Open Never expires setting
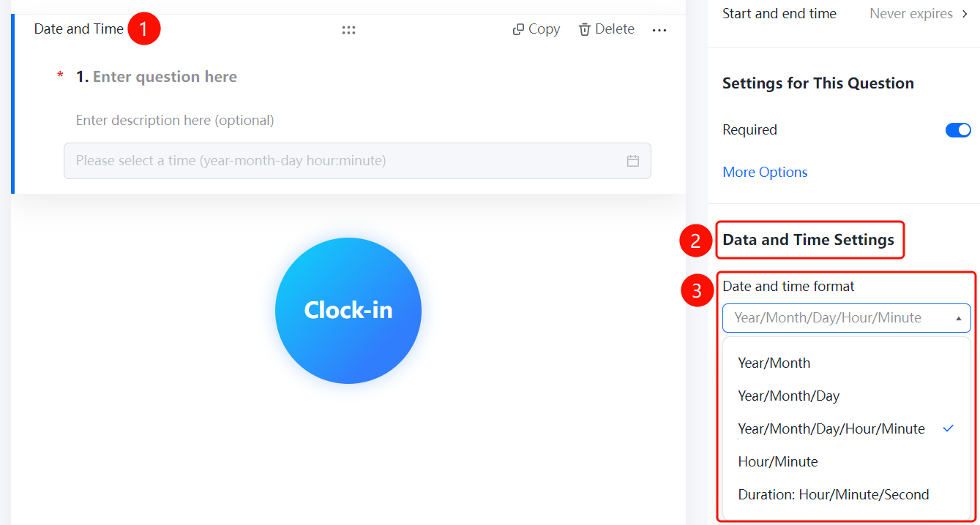 point(911,14)
